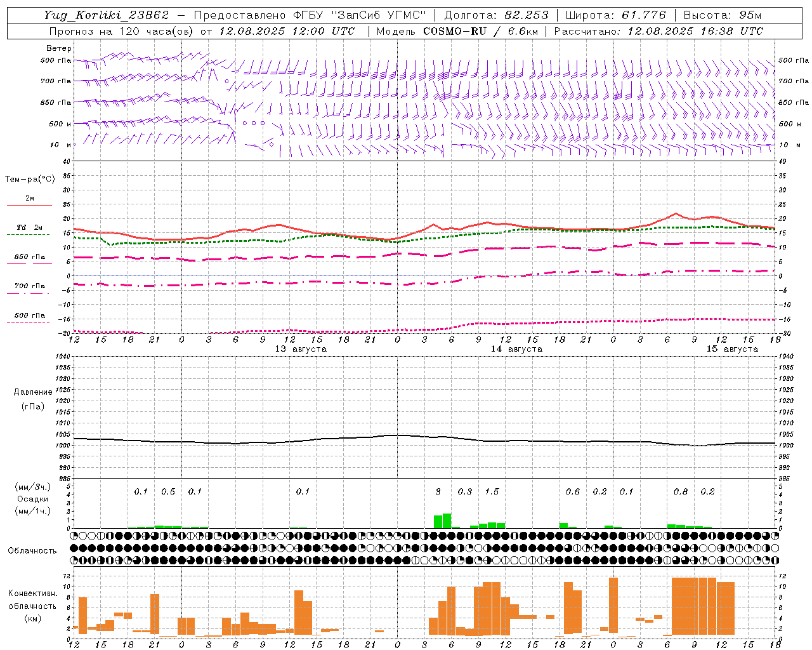Select the red 2м temperature legend line
This screenshot has width=812, height=650.
tap(29, 205)
